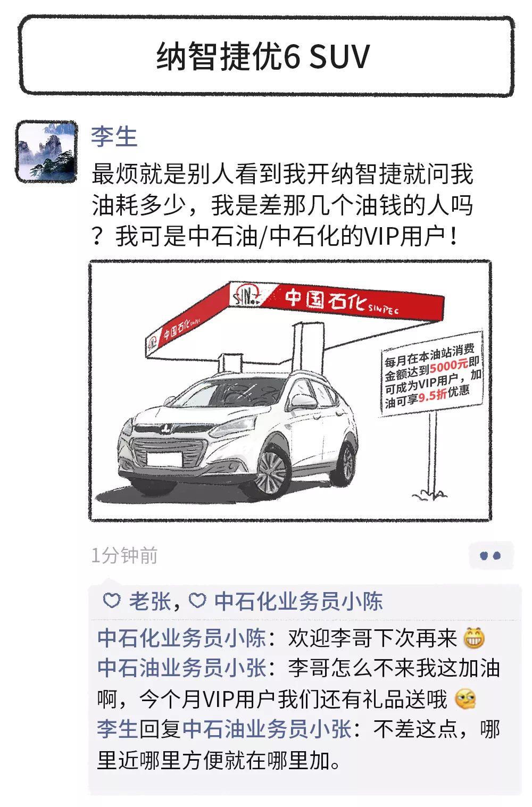Click the heart icon before 中石化业务员小陈

click(x=198, y=601)
